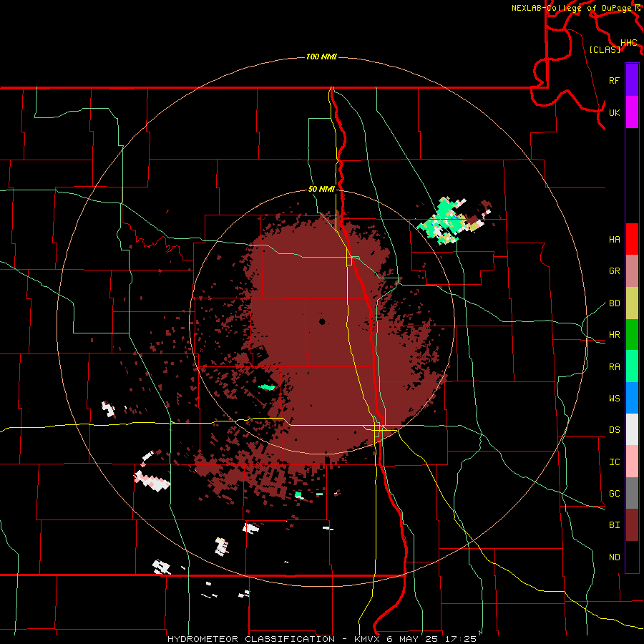Click the 6 MAY 25 date text
The width and height of the screenshot is (644, 644).
[x=414, y=639]
